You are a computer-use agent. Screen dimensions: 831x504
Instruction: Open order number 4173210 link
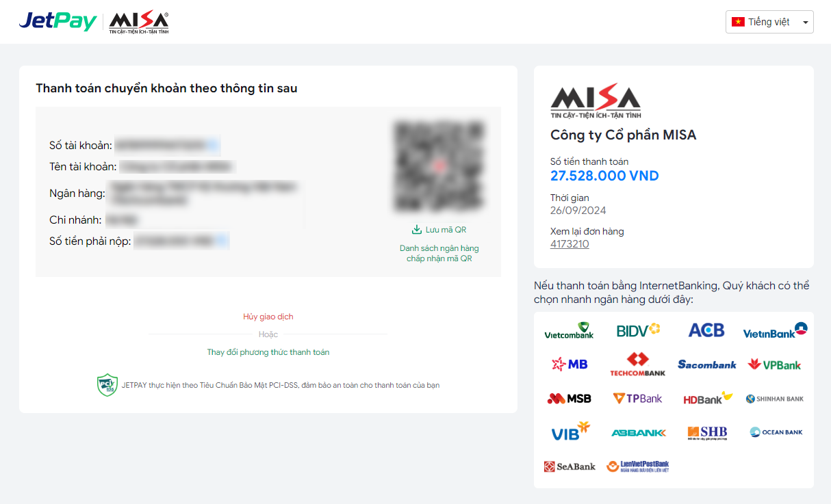pyautogui.click(x=570, y=244)
